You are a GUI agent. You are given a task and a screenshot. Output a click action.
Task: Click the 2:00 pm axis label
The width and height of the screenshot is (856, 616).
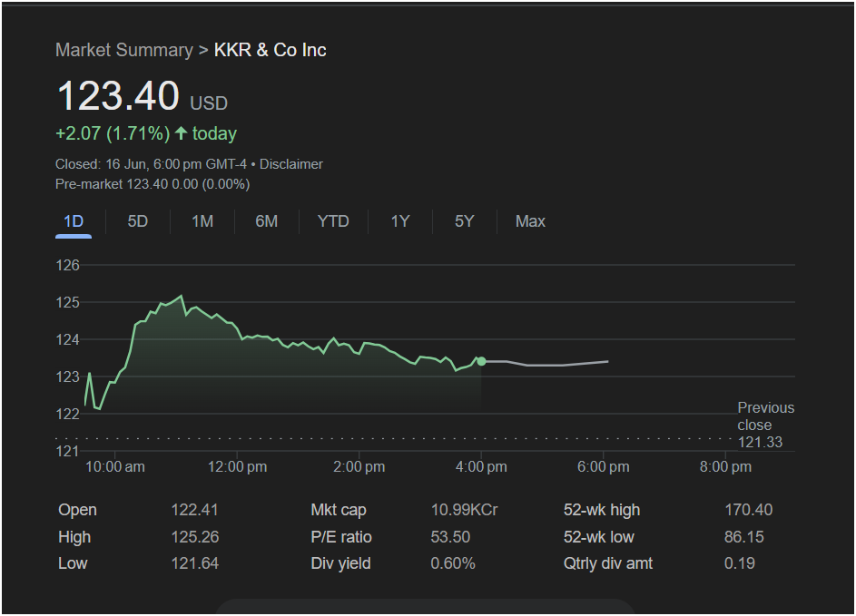(359, 467)
